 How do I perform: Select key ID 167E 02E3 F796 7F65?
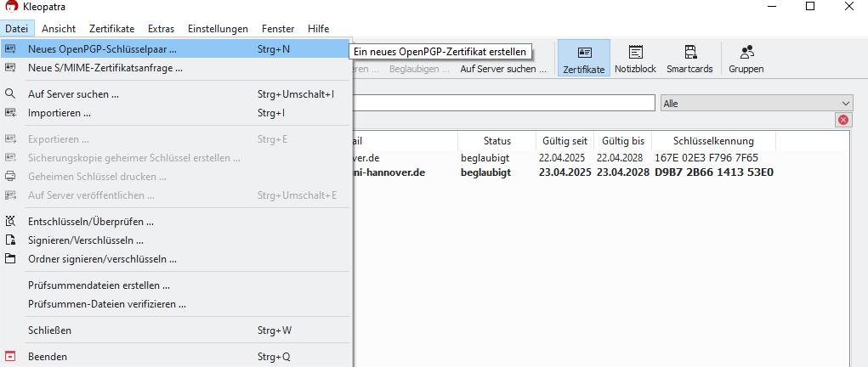point(706,158)
